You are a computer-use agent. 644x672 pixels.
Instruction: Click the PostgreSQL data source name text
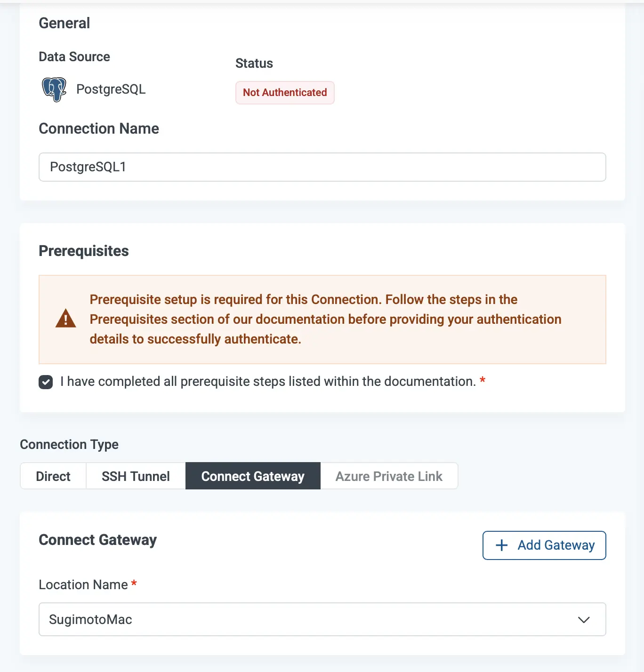pos(111,89)
